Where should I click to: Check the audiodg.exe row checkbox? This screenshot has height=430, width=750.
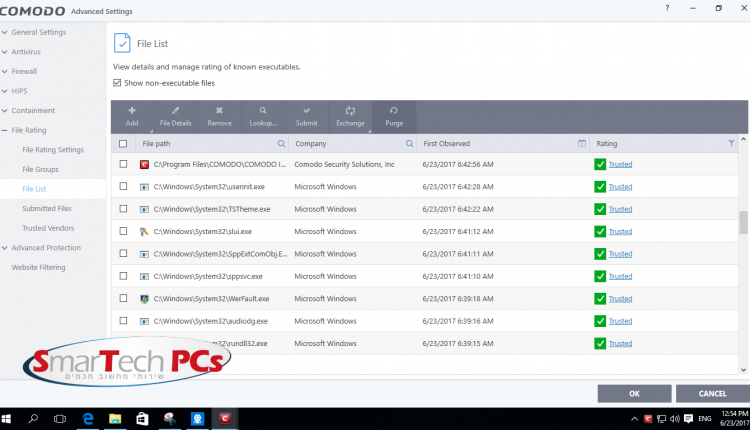[123, 320]
